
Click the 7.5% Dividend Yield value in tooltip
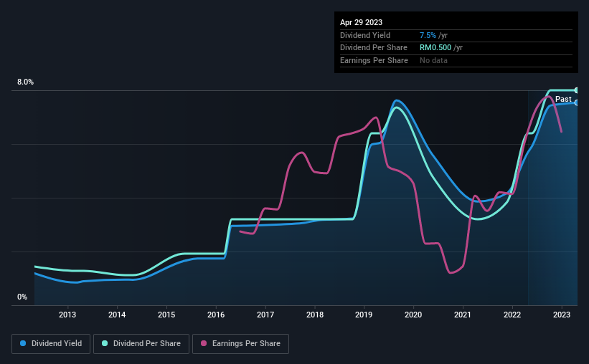point(428,35)
